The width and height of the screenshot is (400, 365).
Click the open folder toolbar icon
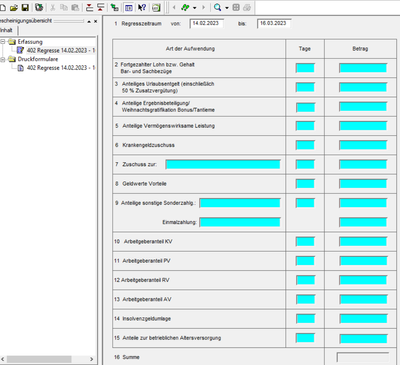point(14,7)
